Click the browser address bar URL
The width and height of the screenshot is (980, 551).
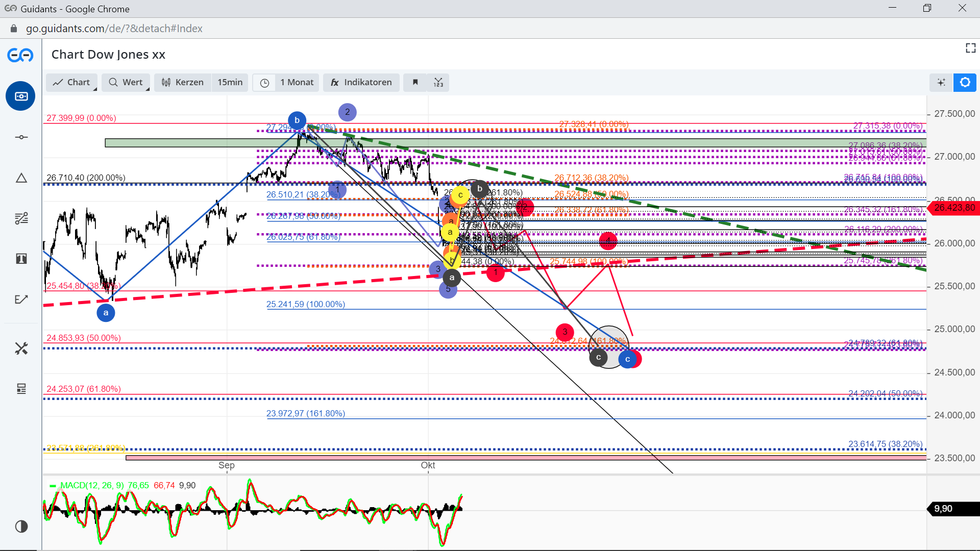click(114, 29)
